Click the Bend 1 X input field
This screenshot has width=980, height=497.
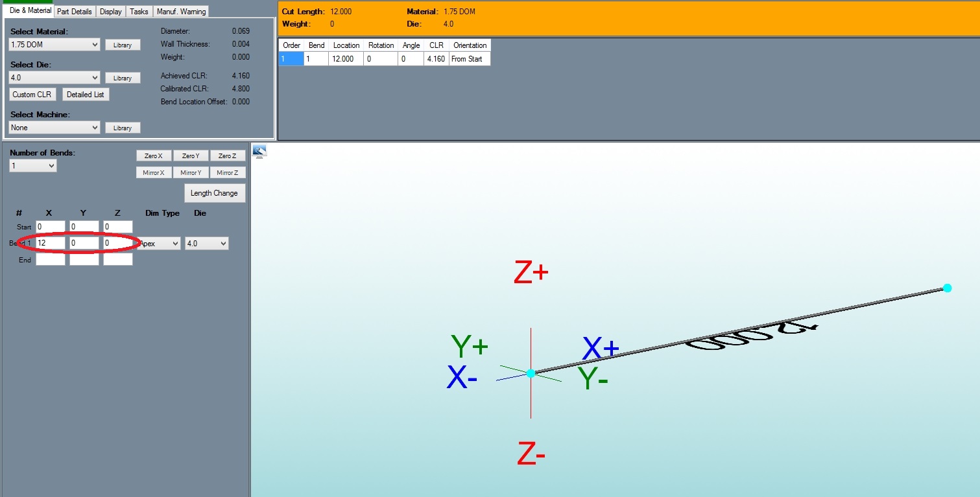coord(50,243)
